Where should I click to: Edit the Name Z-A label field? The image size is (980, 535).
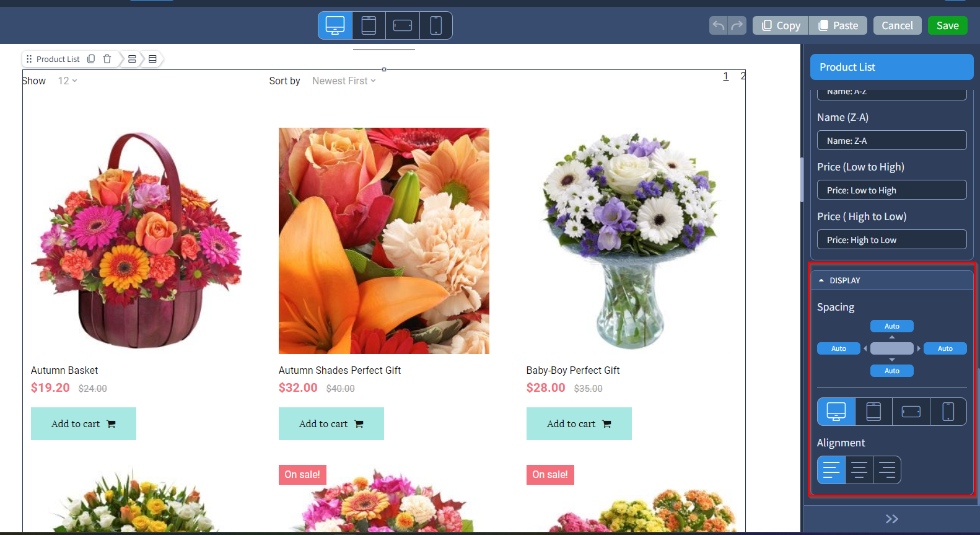click(x=892, y=140)
